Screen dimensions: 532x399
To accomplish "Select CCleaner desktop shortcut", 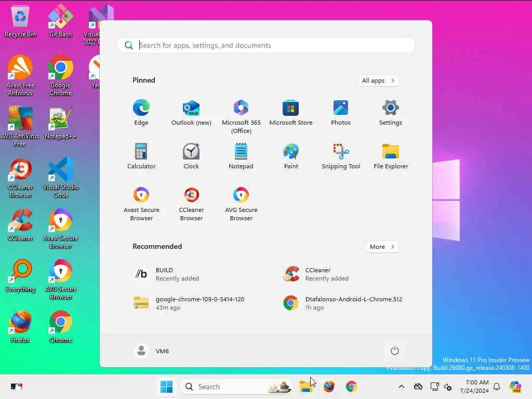I will (x=20, y=225).
